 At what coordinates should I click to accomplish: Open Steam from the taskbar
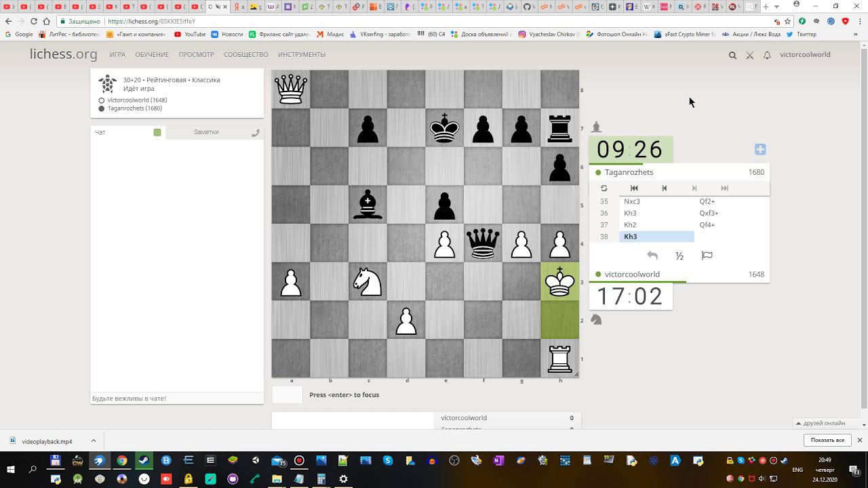pyautogui.click(x=144, y=461)
